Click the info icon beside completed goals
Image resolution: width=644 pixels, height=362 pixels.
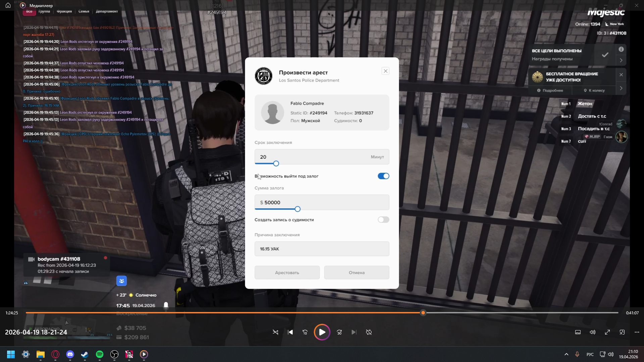coord(621,49)
